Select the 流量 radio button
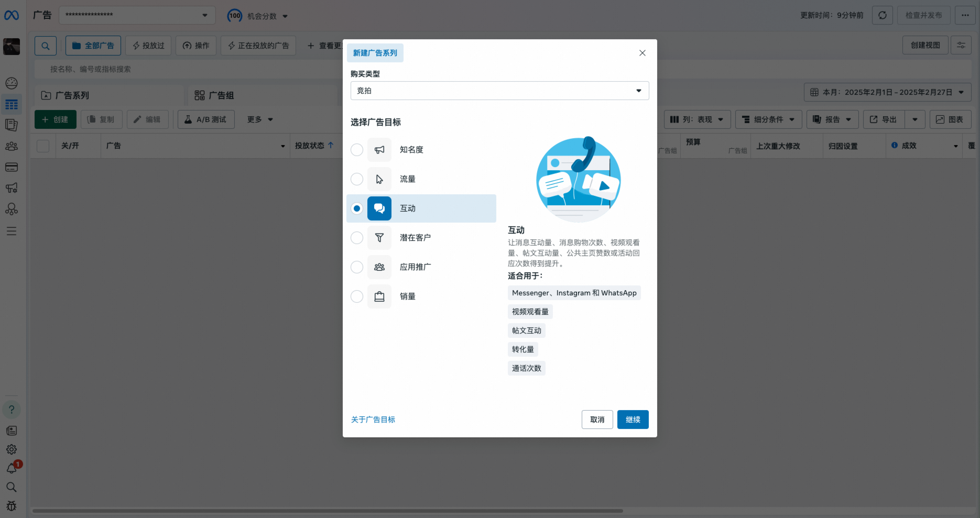This screenshot has width=980, height=518. tap(357, 179)
